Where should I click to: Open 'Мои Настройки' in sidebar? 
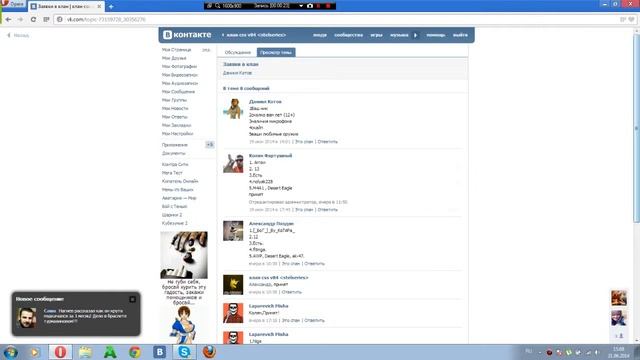(x=178, y=133)
